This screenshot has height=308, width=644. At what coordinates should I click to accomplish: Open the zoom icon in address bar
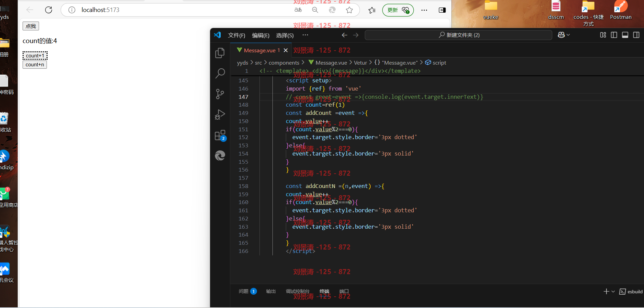pyautogui.click(x=315, y=10)
